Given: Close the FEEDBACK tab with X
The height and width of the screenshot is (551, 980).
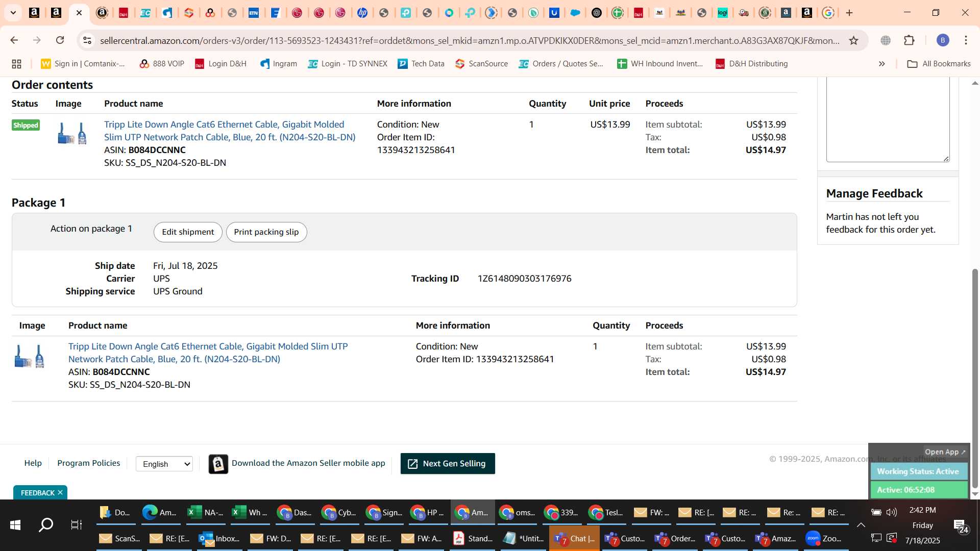Looking at the screenshot, I should tap(60, 492).
